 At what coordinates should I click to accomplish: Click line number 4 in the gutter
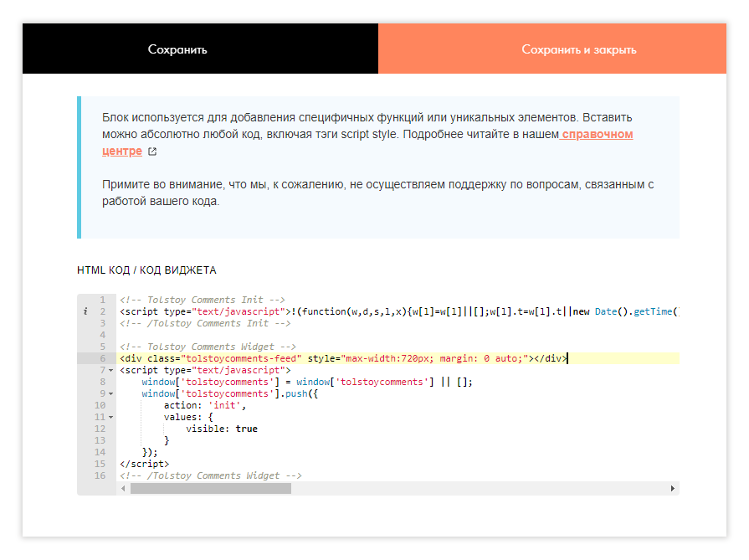pyautogui.click(x=103, y=335)
